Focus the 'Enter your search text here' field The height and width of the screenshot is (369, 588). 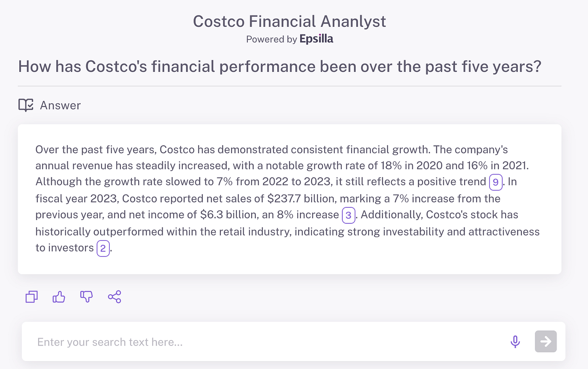(x=269, y=342)
